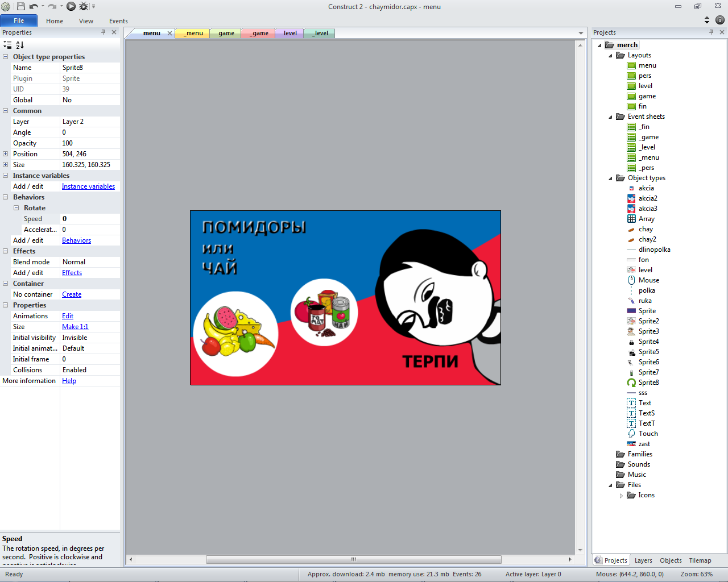Switch to categorized properties view icon
Image resolution: width=728 pixels, height=582 pixels.
tap(7, 45)
